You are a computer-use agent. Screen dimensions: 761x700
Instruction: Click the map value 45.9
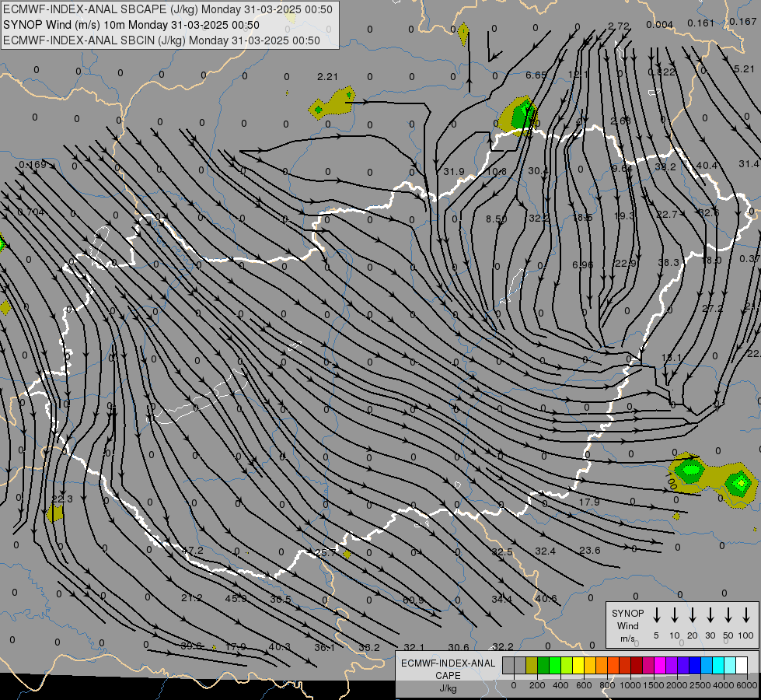click(x=236, y=598)
